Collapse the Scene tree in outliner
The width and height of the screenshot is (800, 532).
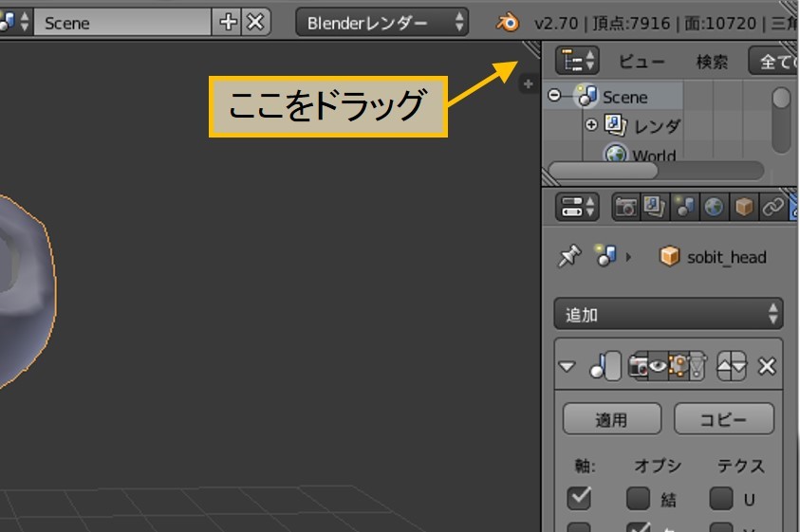click(x=554, y=96)
